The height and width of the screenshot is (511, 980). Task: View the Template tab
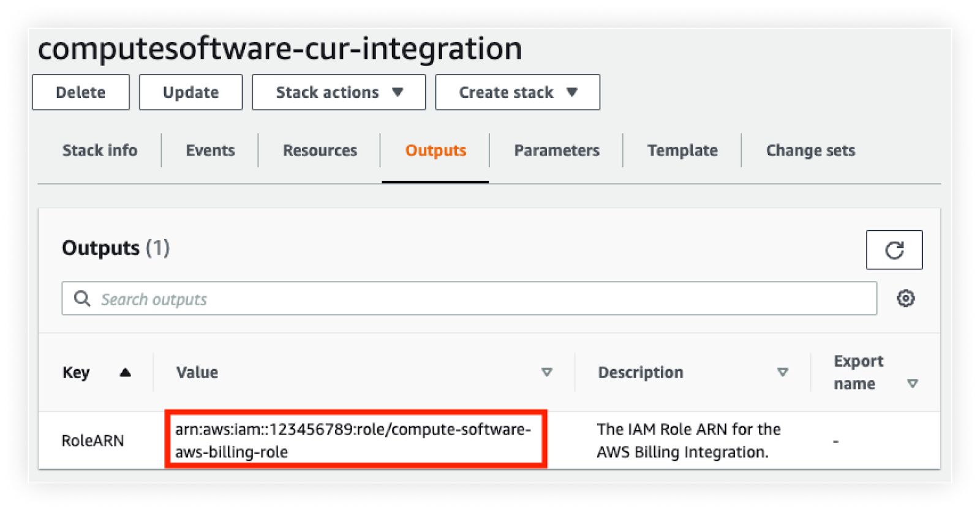[682, 151]
